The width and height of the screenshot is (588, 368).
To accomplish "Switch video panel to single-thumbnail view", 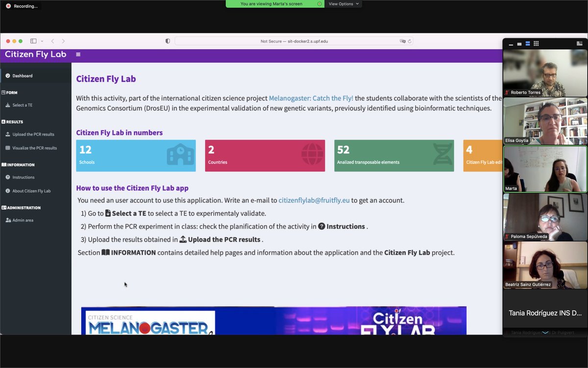I will (519, 44).
